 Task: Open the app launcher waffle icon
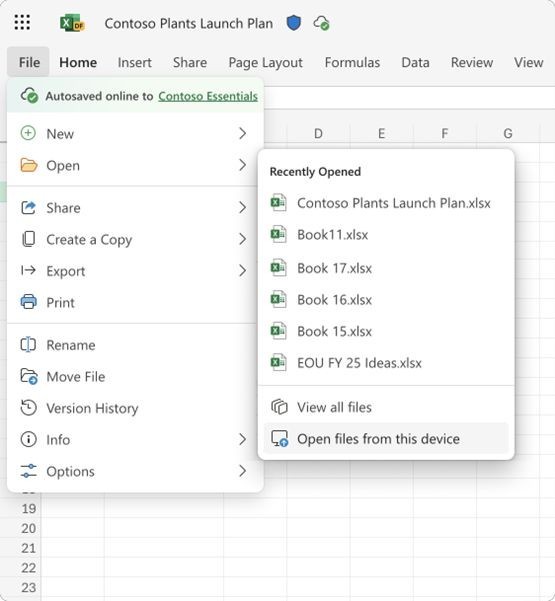[x=22, y=23]
